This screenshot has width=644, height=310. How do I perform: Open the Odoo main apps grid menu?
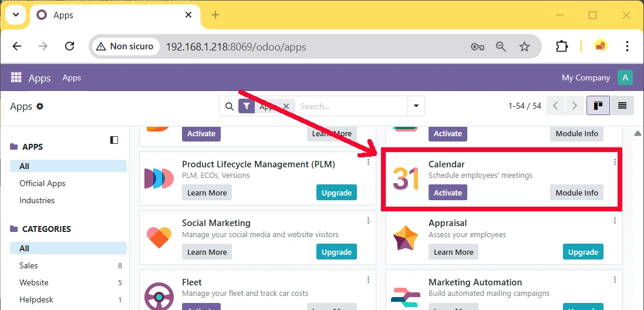point(16,77)
